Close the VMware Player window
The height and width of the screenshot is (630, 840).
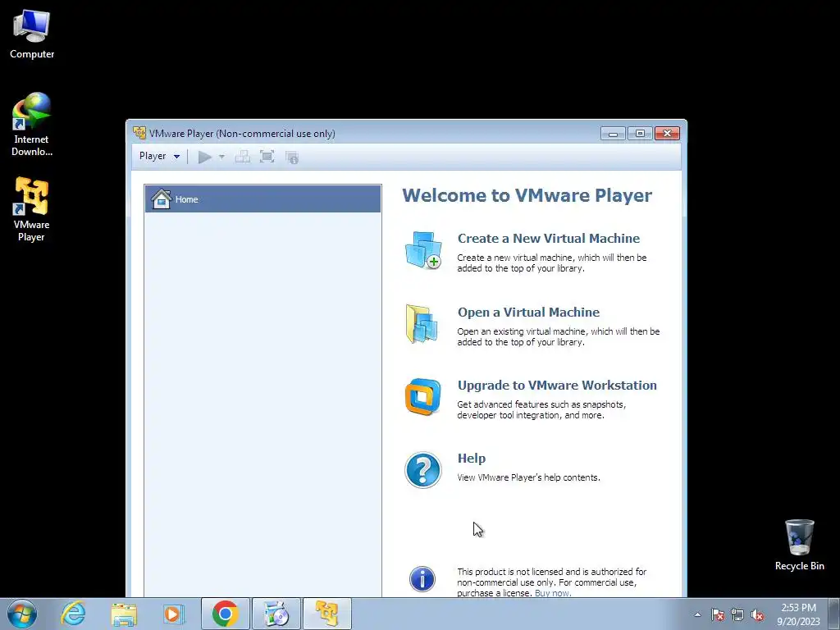(667, 134)
